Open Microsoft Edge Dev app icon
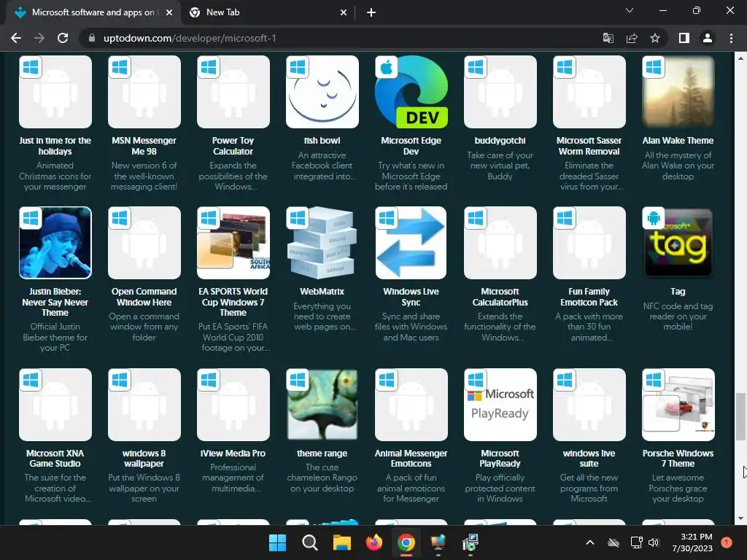The width and height of the screenshot is (747, 560). (411, 92)
